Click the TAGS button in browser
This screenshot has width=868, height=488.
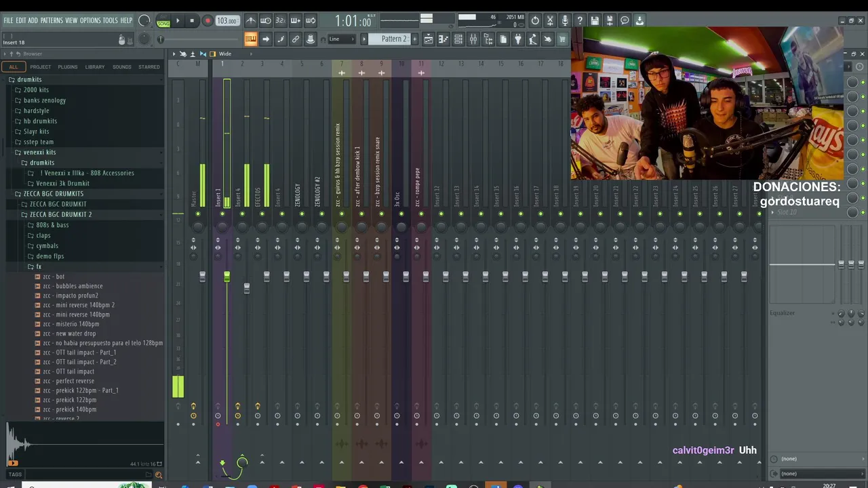pyautogui.click(x=15, y=474)
